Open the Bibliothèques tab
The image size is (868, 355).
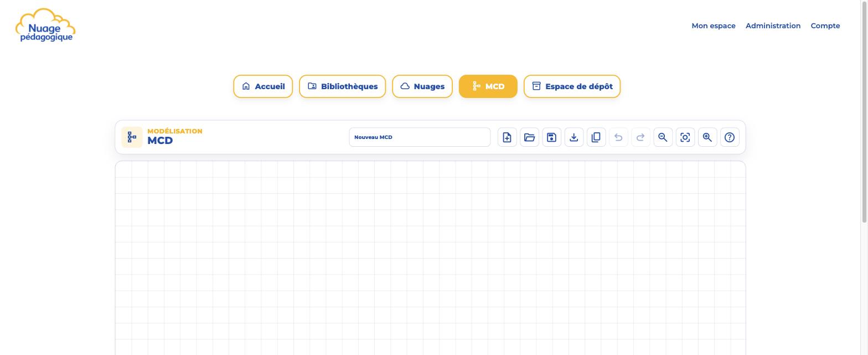342,86
